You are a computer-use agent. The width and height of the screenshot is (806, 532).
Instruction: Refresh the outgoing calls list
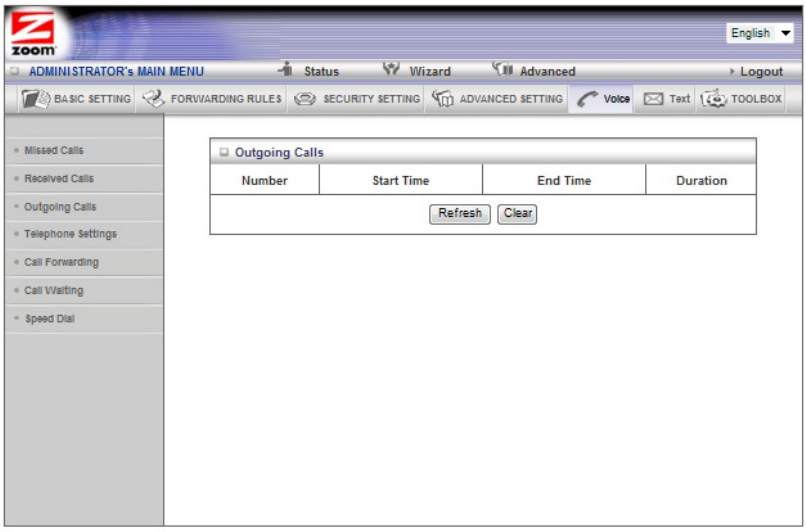(460, 213)
